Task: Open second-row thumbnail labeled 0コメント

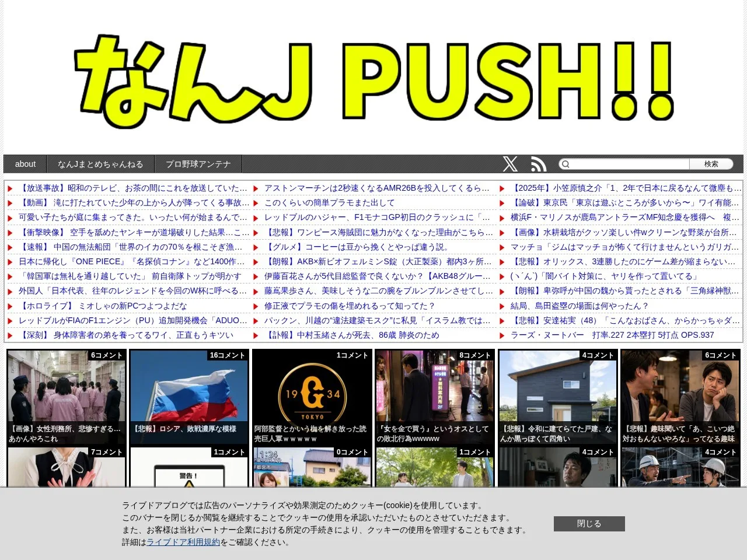Action: click(312, 467)
